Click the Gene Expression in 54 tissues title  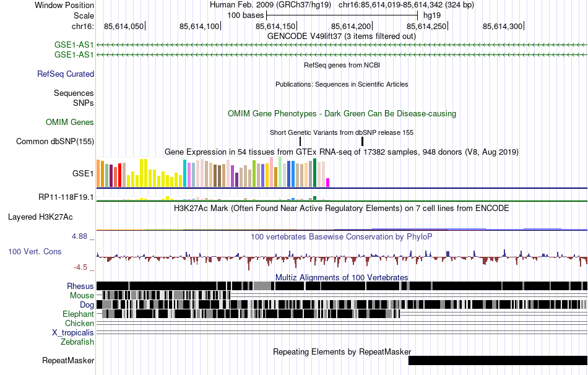[342, 152]
